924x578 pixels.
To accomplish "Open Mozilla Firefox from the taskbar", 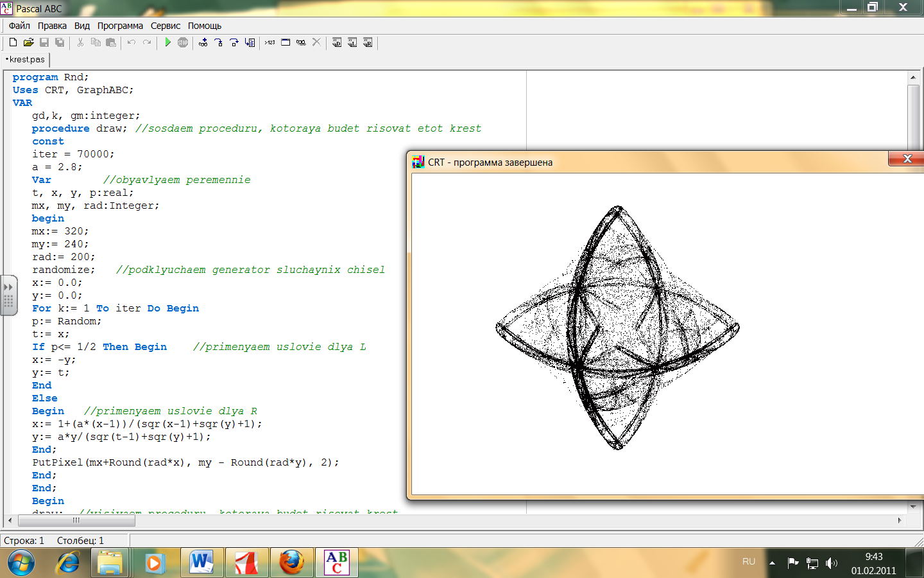I will 291,563.
